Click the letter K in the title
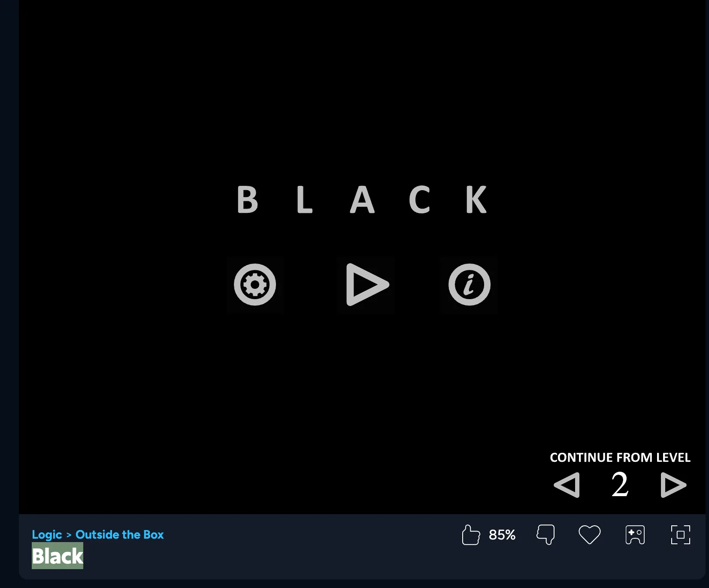 click(x=476, y=200)
